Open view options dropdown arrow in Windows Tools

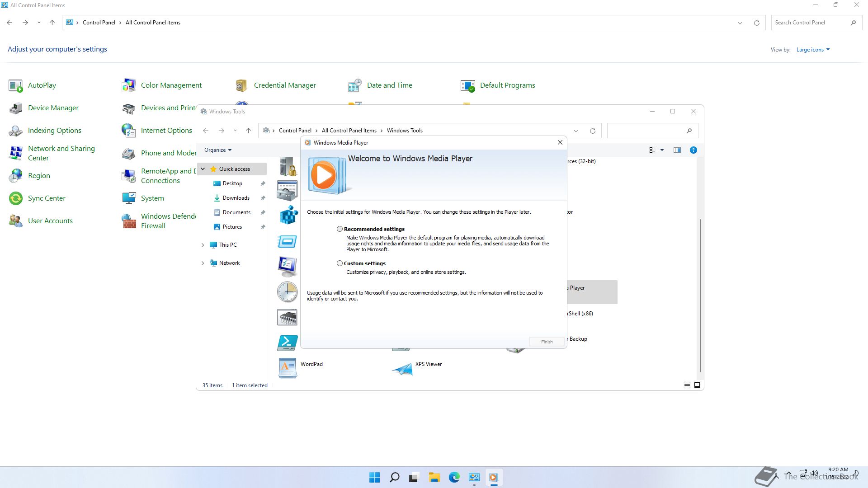click(662, 150)
